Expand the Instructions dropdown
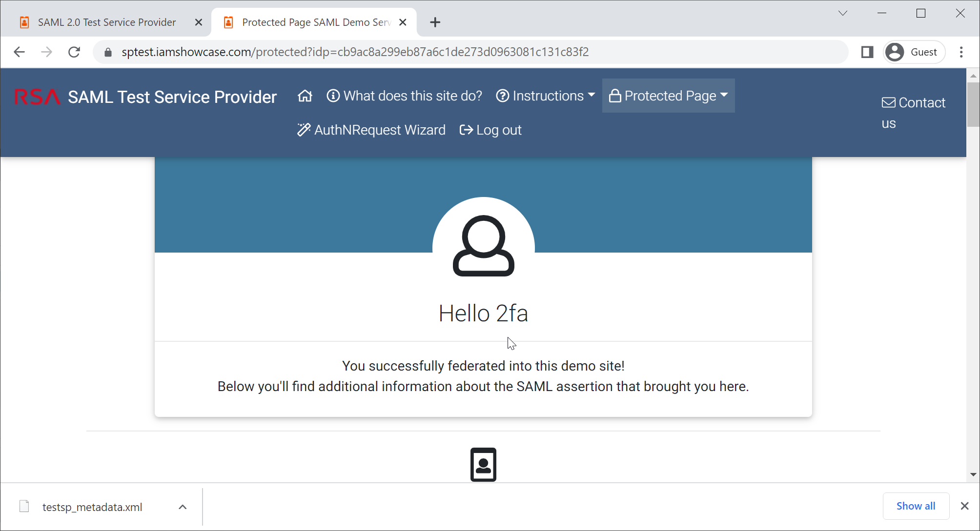 coord(546,96)
